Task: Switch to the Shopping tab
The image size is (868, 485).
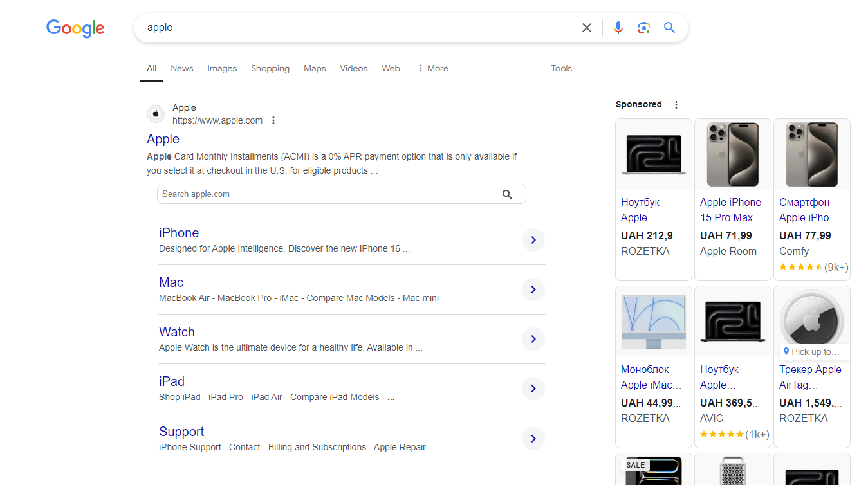Action: (x=270, y=68)
